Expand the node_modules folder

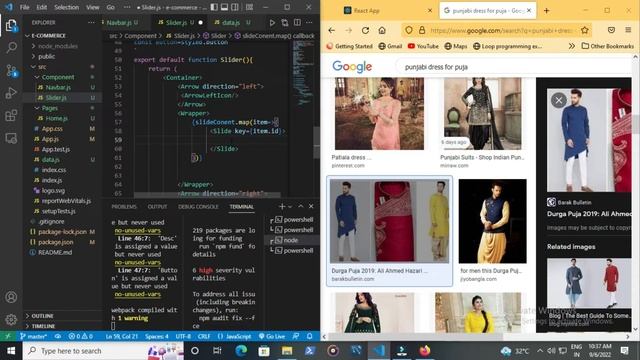(x=57, y=47)
